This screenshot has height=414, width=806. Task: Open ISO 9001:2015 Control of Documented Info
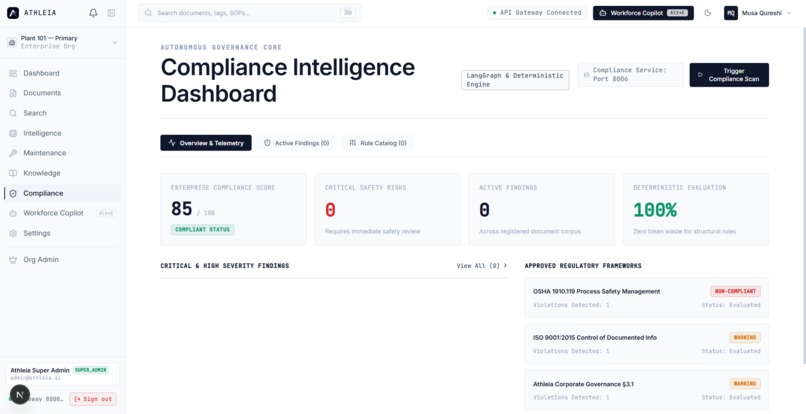(647, 344)
